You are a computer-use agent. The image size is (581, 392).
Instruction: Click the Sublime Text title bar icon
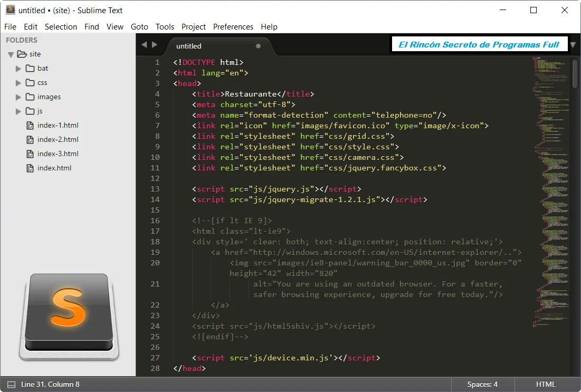(11, 10)
